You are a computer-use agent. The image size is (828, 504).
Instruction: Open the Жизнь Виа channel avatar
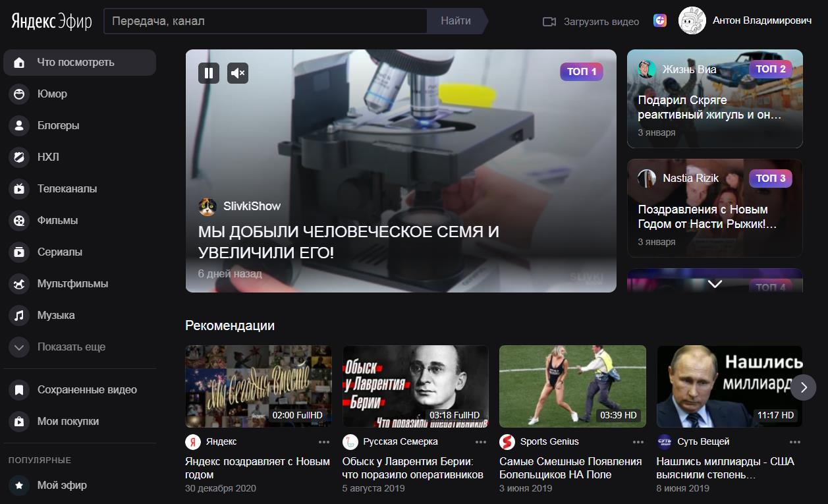[647, 69]
